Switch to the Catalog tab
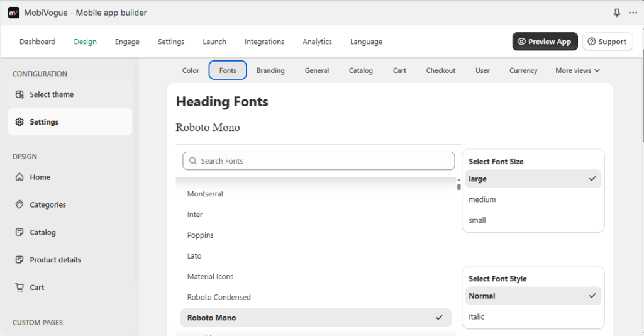Image resolution: width=644 pixels, height=336 pixels. [360, 70]
